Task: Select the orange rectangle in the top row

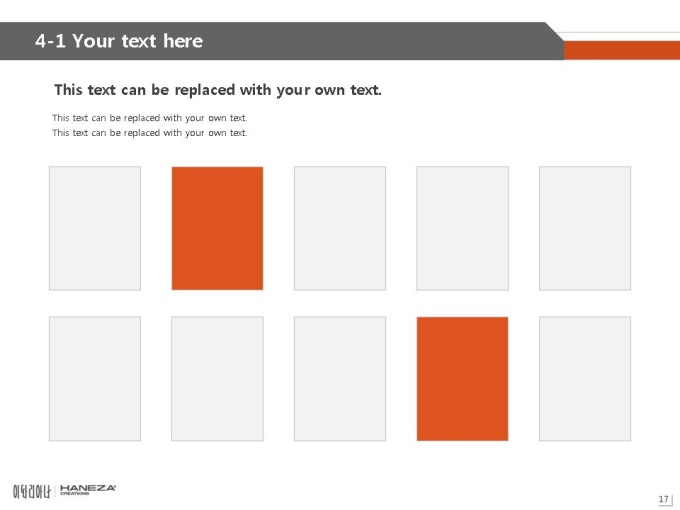Action: click(217, 228)
